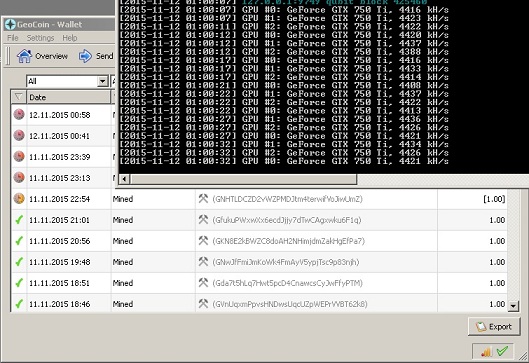Viewport: 529px width, 363px height.
Task: Click Mined type in 11.11.2015 19:48 row
Action: 123,262
